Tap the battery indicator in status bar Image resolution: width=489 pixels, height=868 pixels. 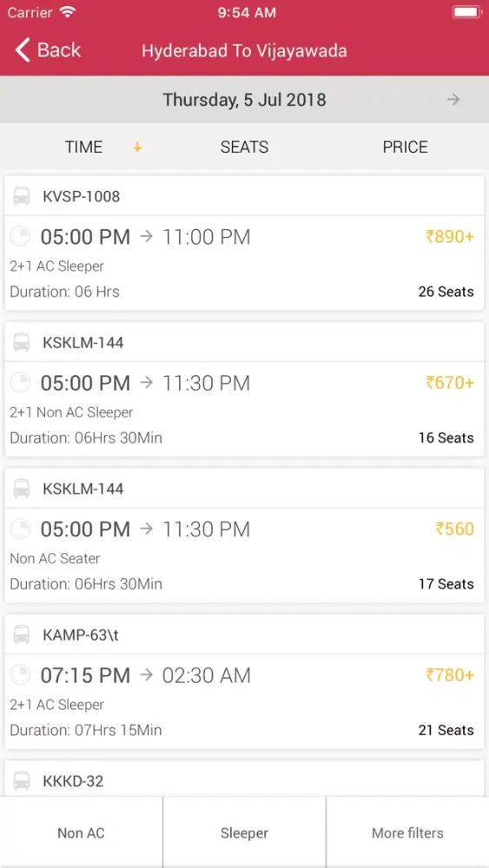pyautogui.click(x=466, y=12)
